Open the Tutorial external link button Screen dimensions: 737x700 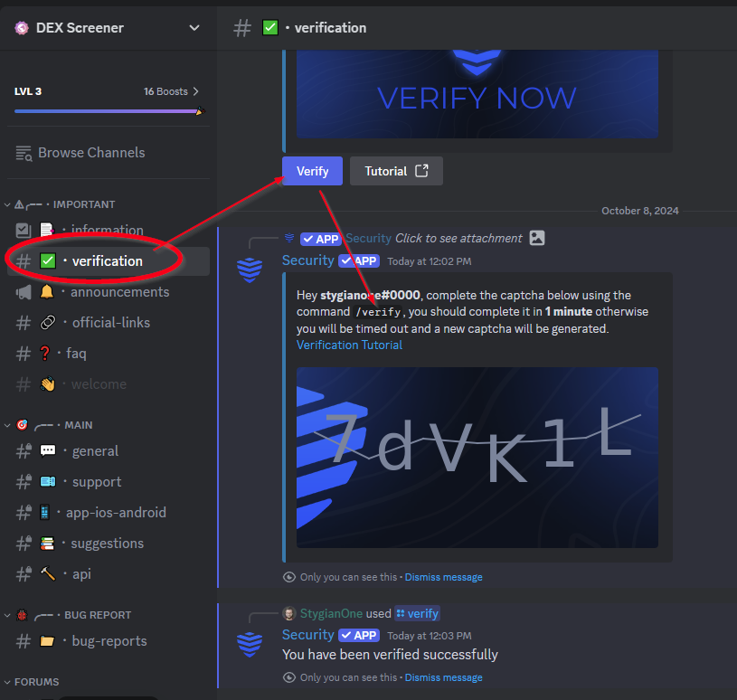pyautogui.click(x=396, y=171)
